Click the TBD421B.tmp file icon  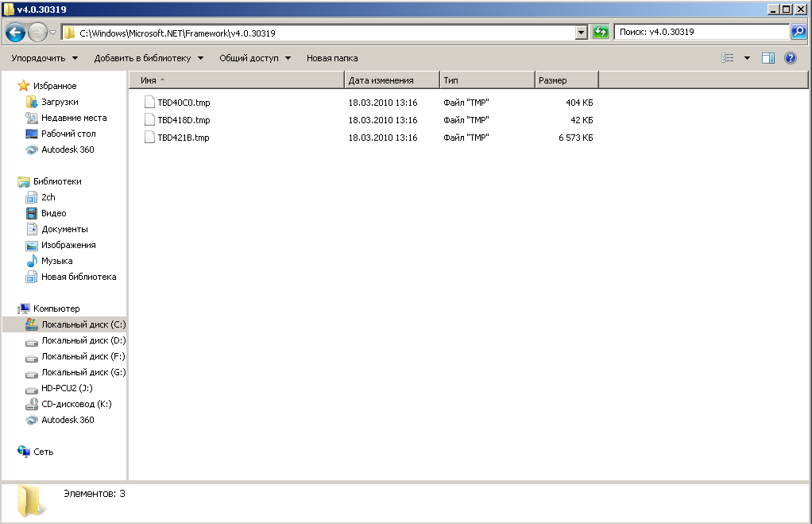pyautogui.click(x=149, y=138)
